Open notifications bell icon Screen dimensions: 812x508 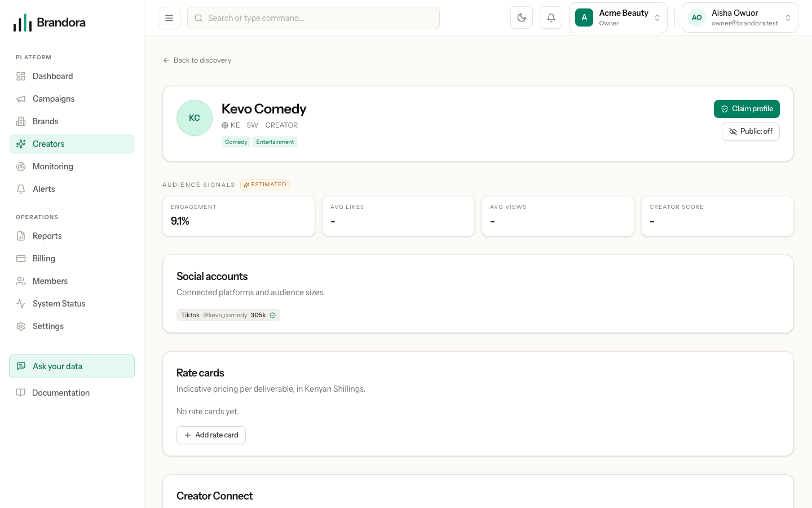[x=551, y=17]
